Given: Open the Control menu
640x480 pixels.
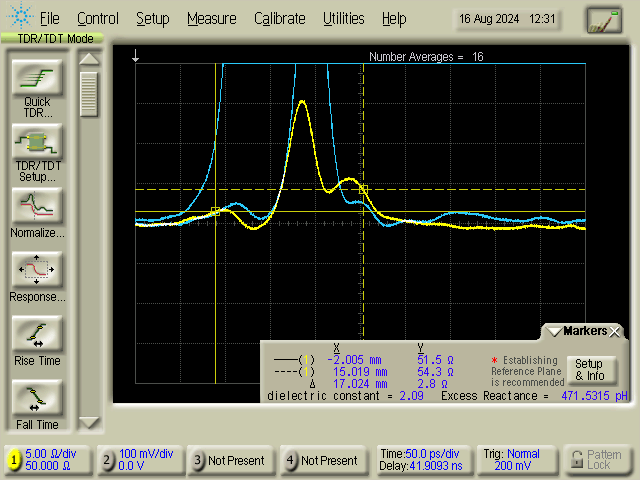Looking at the screenshot, I should coord(98,19).
